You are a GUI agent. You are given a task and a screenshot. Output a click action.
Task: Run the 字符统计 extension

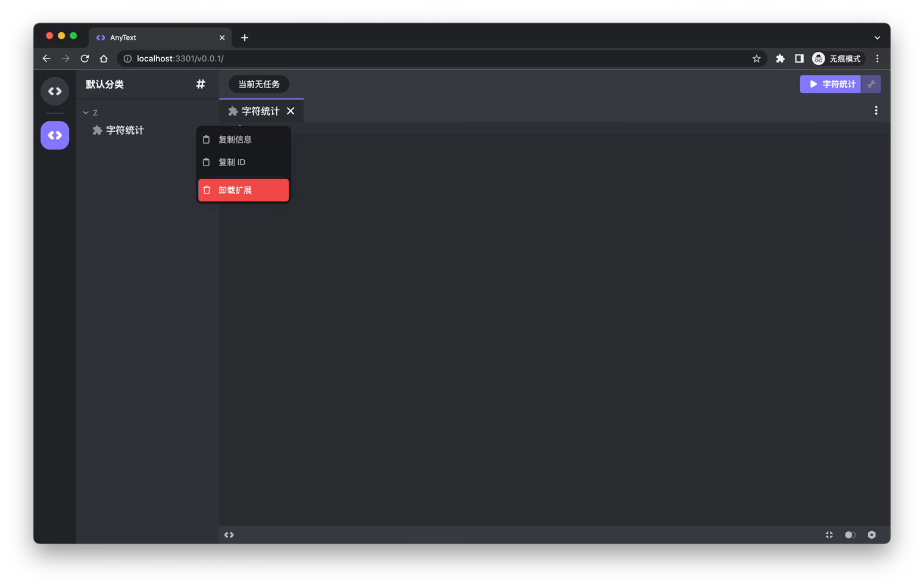pos(831,84)
